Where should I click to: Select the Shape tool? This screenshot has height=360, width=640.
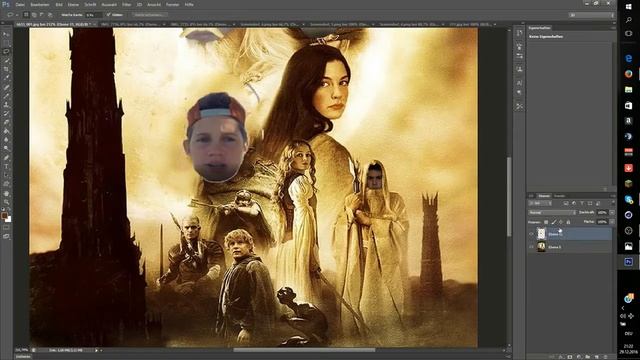(6, 184)
